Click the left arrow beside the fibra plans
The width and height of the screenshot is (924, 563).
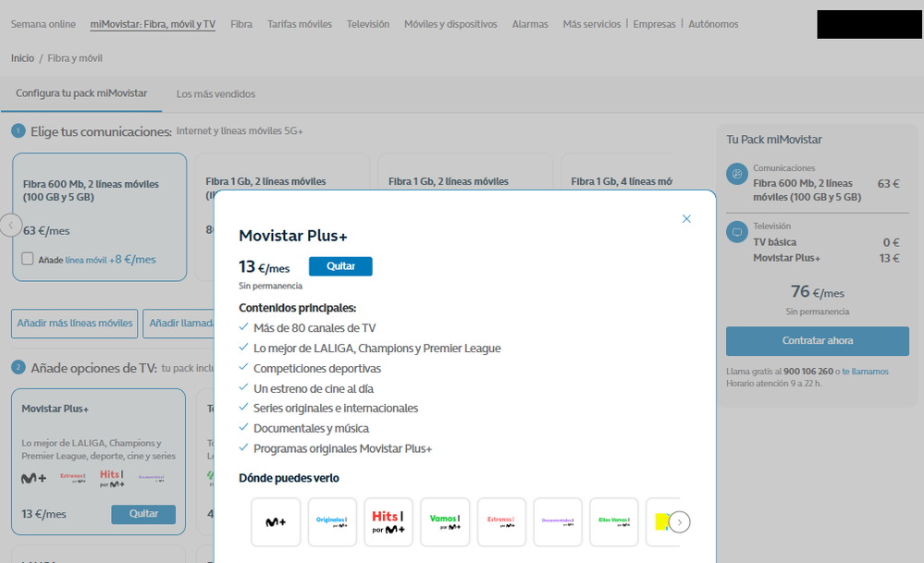click(11, 225)
